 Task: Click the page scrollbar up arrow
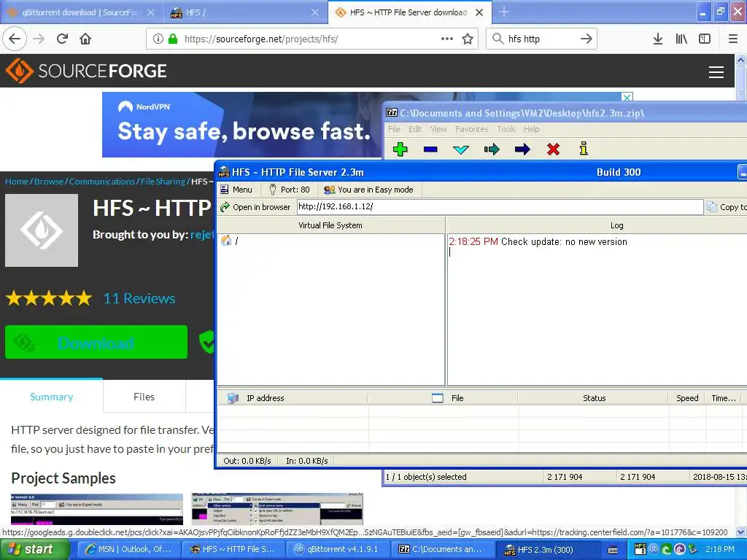click(741, 60)
